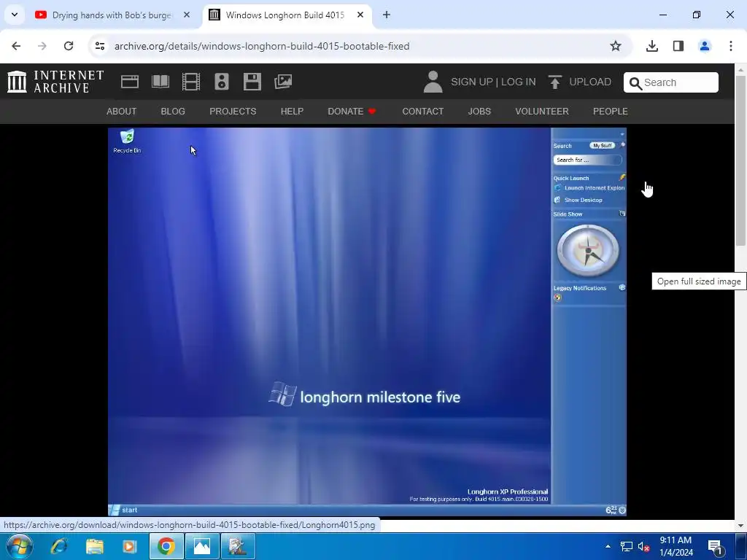Click the muted volume tray icon

pos(643,547)
